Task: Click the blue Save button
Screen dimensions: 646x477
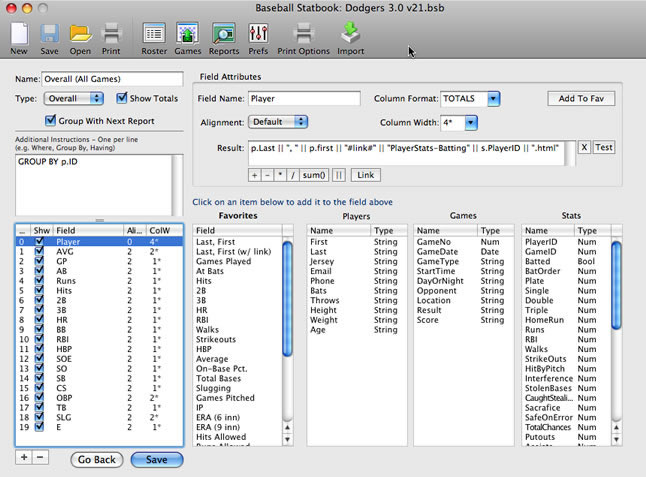Action: point(157,460)
